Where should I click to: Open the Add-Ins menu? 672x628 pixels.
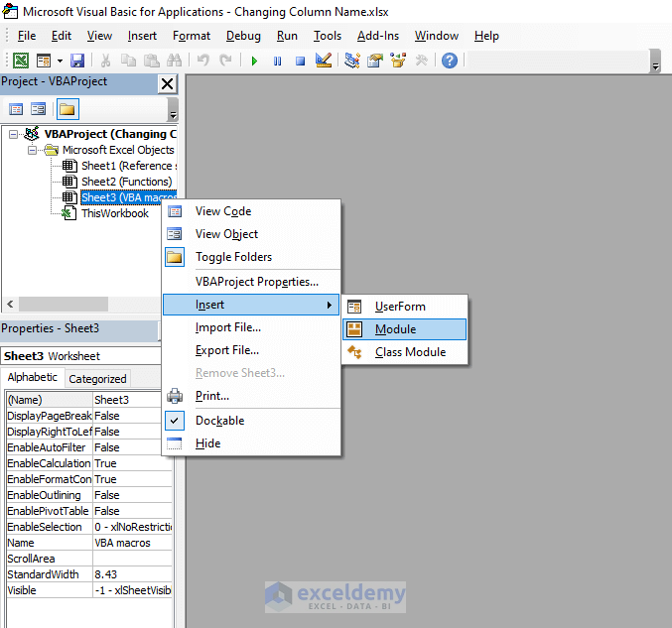click(x=378, y=36)
